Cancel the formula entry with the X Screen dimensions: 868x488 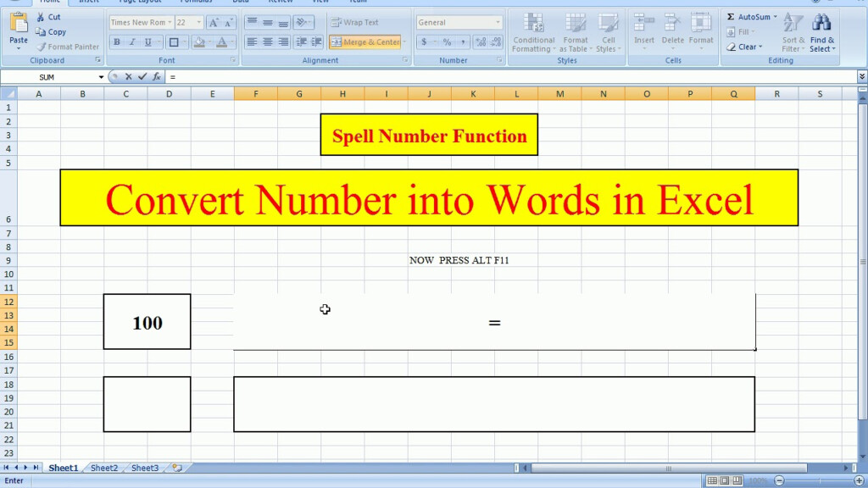128,77
